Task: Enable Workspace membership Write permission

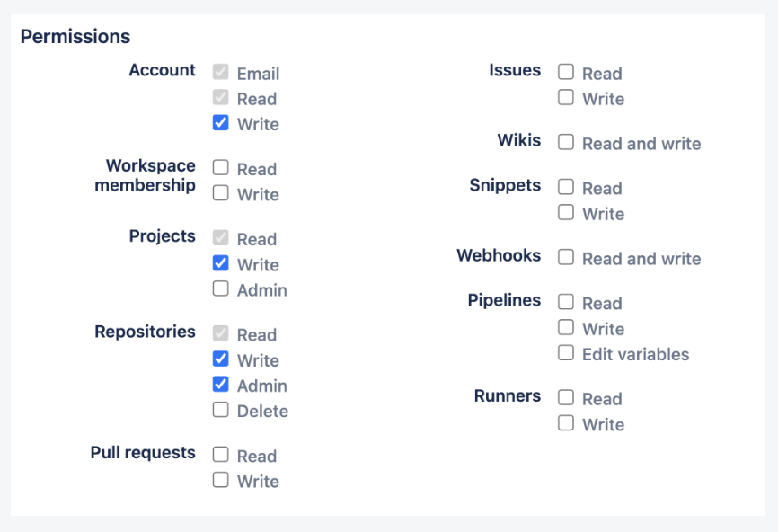Action: [x=220, y=193]
